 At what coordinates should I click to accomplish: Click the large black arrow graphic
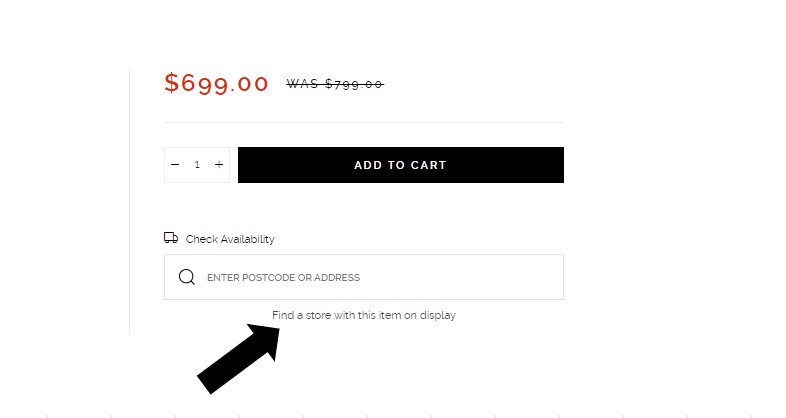click(239, 358)
